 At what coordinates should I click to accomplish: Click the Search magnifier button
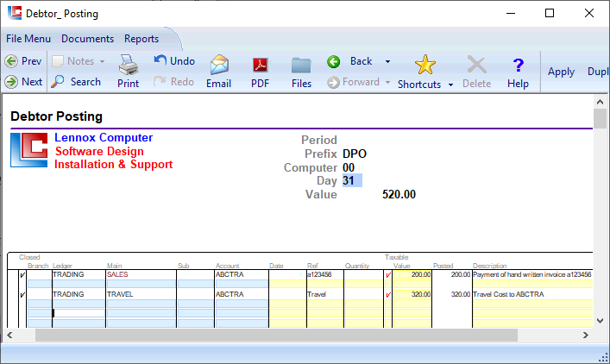76,82
